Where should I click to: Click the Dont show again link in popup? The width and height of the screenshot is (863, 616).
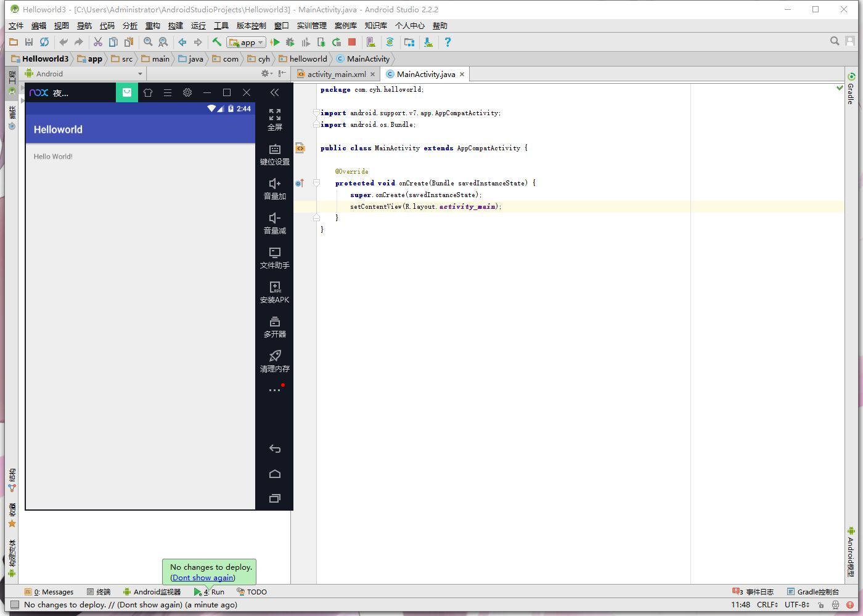point(203,577)
